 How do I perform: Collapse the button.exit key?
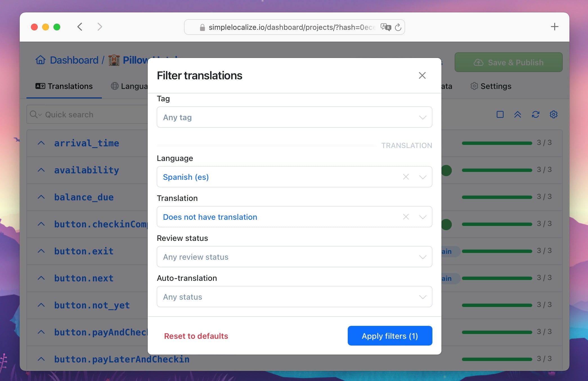coord(41,251)
